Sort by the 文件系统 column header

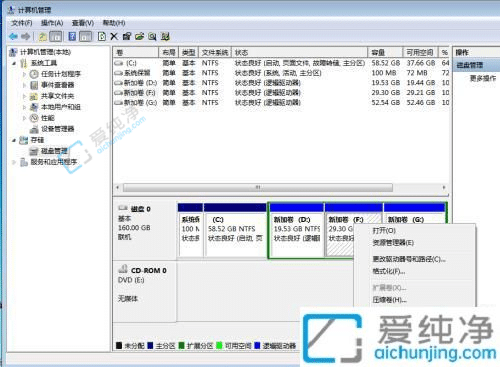tap(215, 52)
